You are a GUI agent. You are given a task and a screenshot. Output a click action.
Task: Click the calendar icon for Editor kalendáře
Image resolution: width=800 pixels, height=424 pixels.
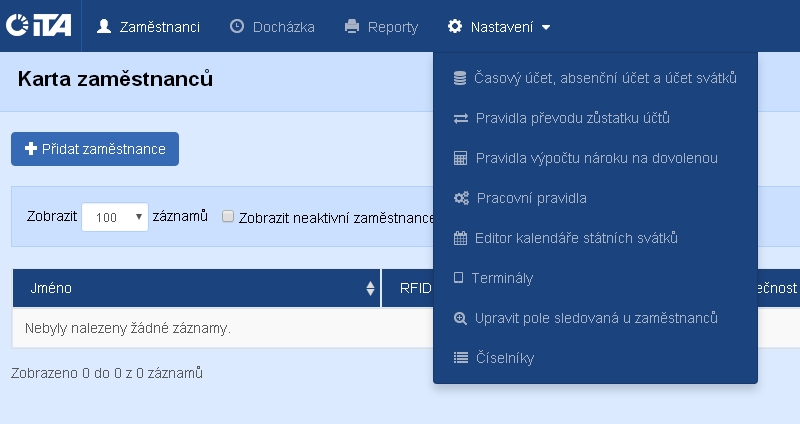[460, 238]
